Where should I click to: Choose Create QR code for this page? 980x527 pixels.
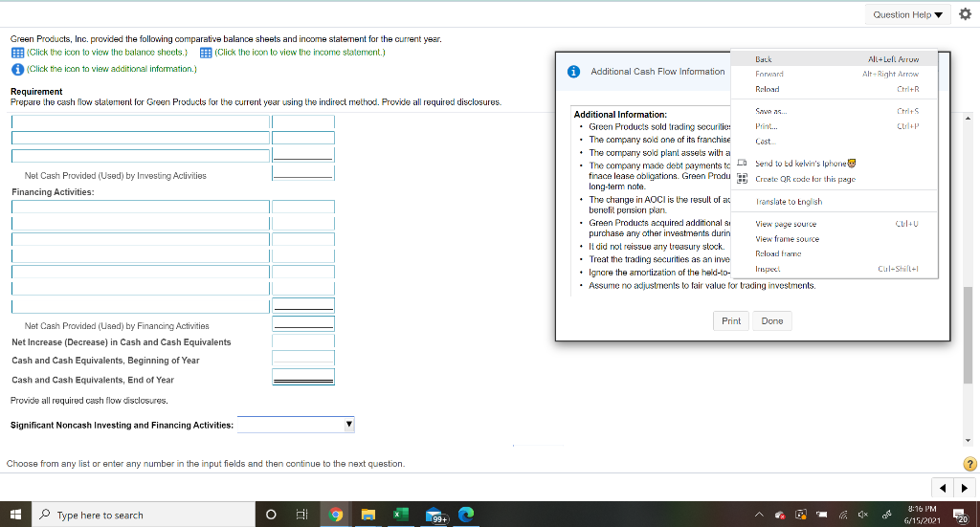(834, 179)
